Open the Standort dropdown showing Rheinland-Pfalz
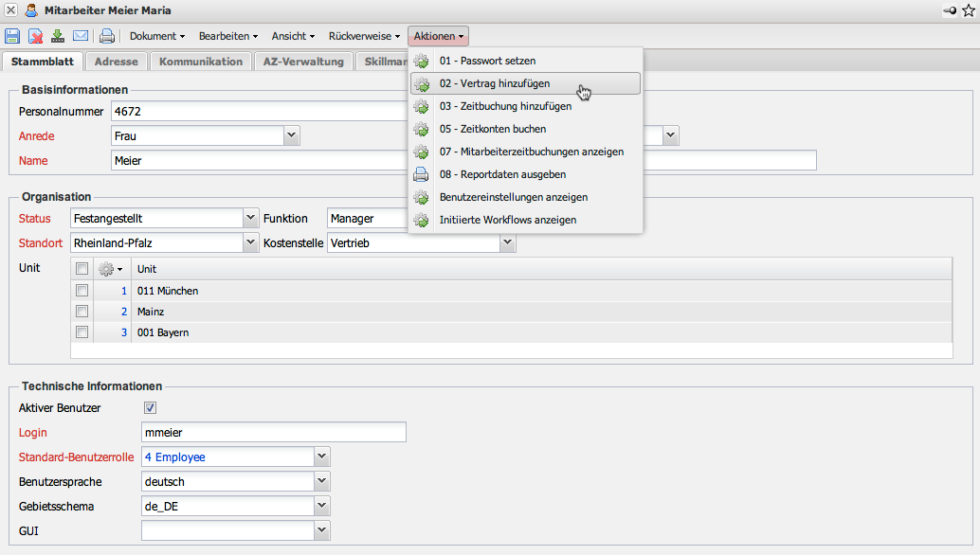The image size is (980, 555). coord(251,243)
